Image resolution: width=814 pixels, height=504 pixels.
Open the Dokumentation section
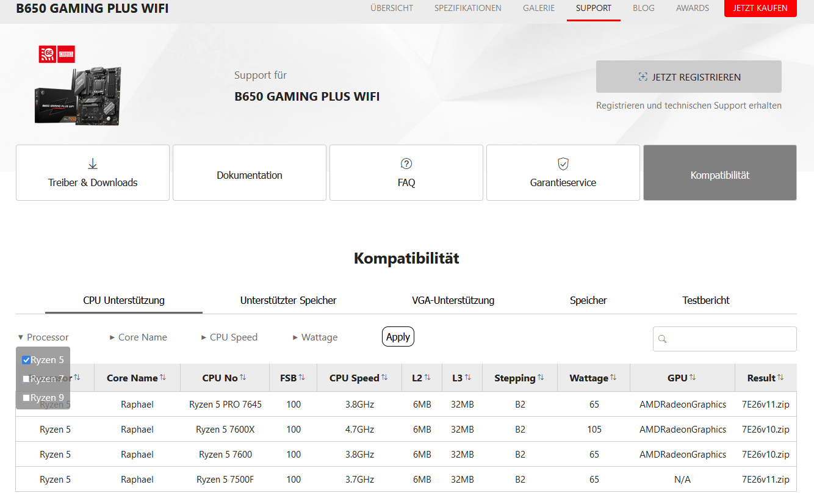coord(250,173)
